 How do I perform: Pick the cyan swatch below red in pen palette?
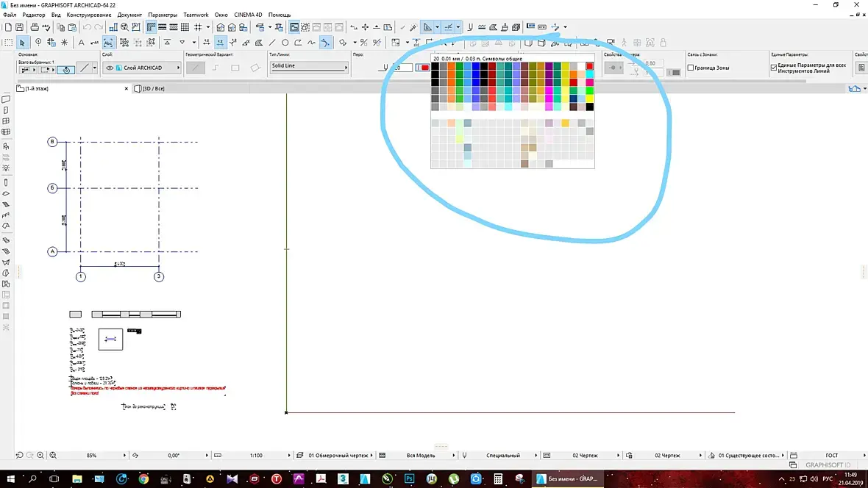coord(589,74)
